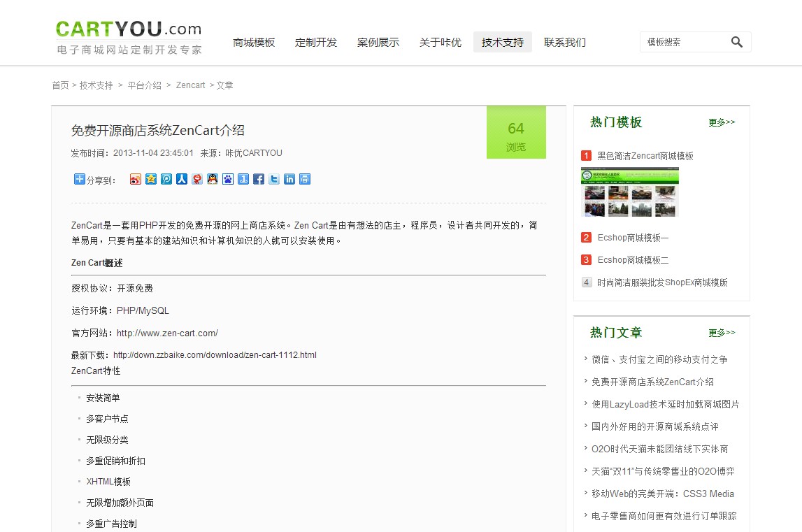This screenshot has height=532, width=802.
Task: Click the blue number-one share icon
Action: coord(243,179)
